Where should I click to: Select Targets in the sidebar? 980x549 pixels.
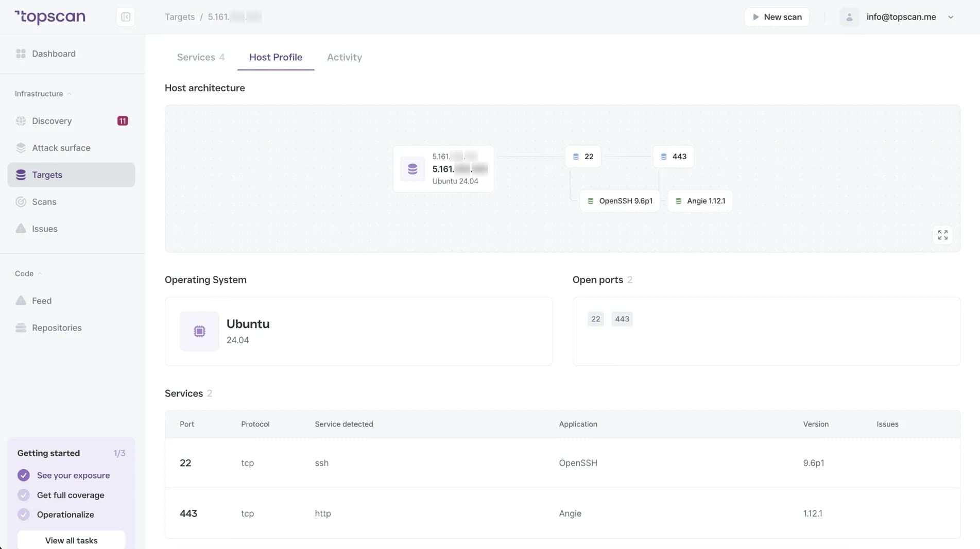(x=71, y=175)
